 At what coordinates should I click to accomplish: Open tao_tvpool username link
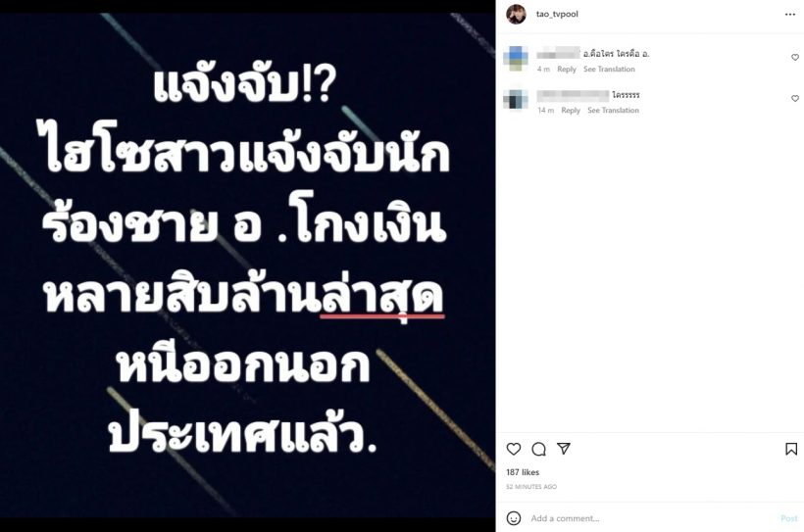[557, 15]
